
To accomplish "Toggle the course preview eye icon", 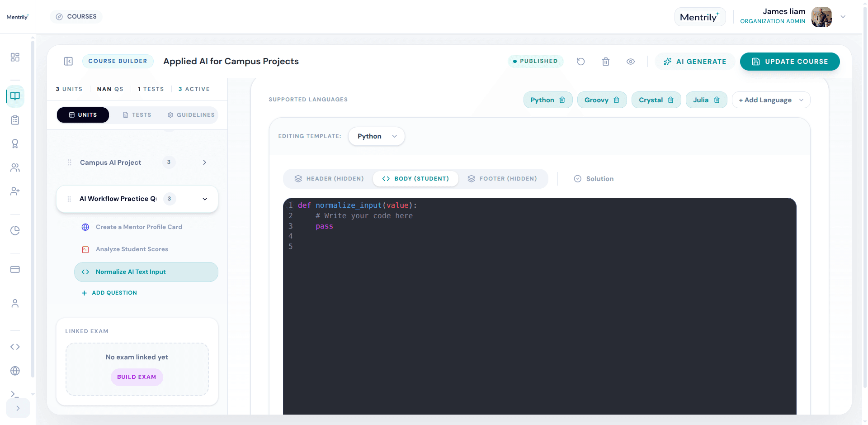I will pos(631,62).
